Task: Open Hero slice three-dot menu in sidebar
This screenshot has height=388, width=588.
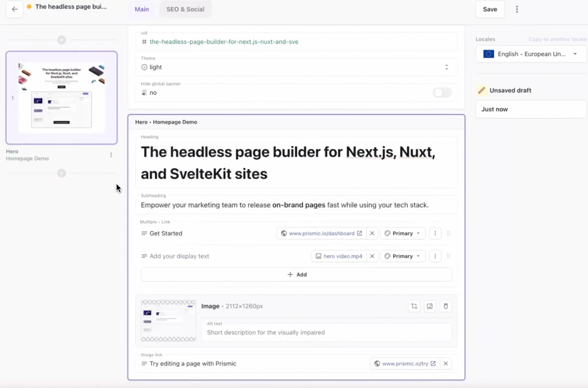Action: [x=111, y=155]
